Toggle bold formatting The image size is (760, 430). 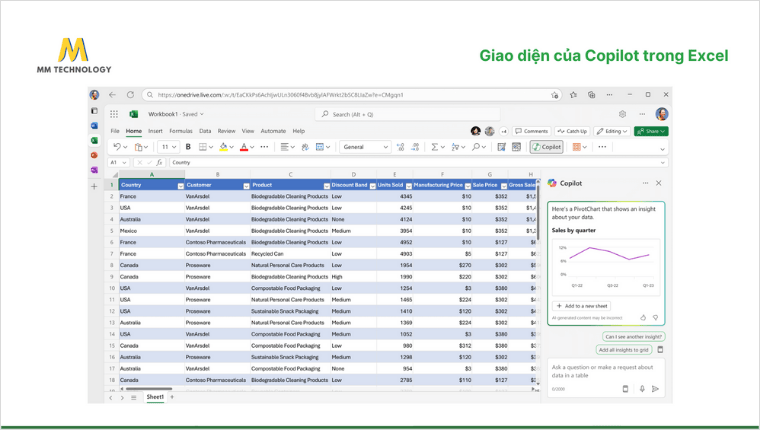click(188, 146)
